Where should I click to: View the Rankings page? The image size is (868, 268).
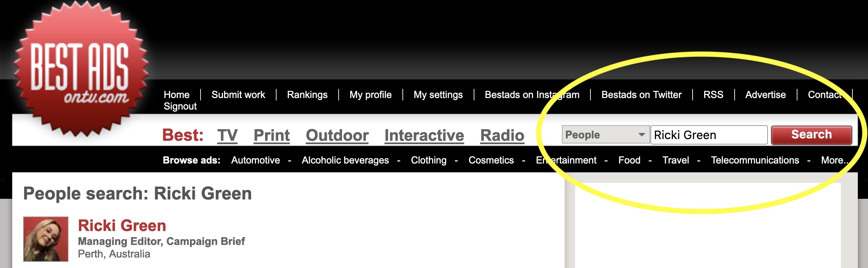click(307, 95)
